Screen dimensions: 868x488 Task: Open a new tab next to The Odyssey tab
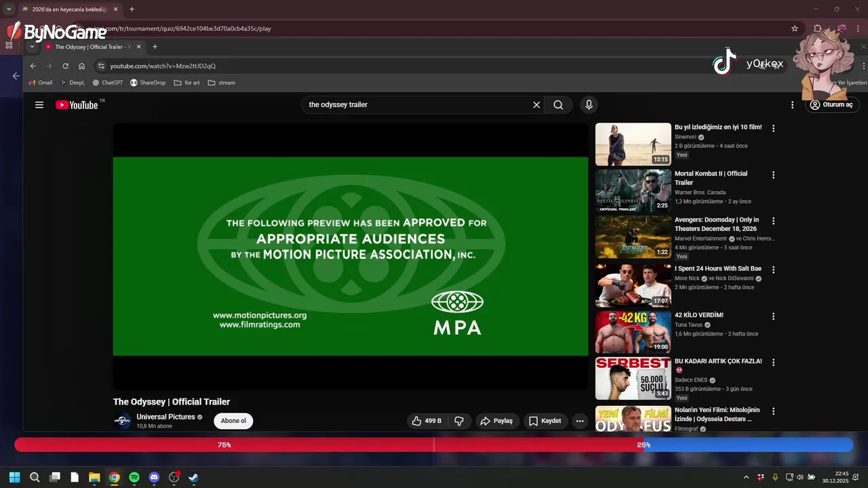155,47
